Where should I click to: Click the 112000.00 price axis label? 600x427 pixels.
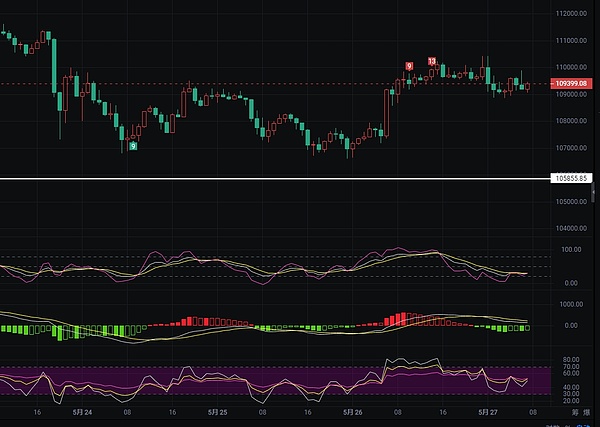(571, 13)
